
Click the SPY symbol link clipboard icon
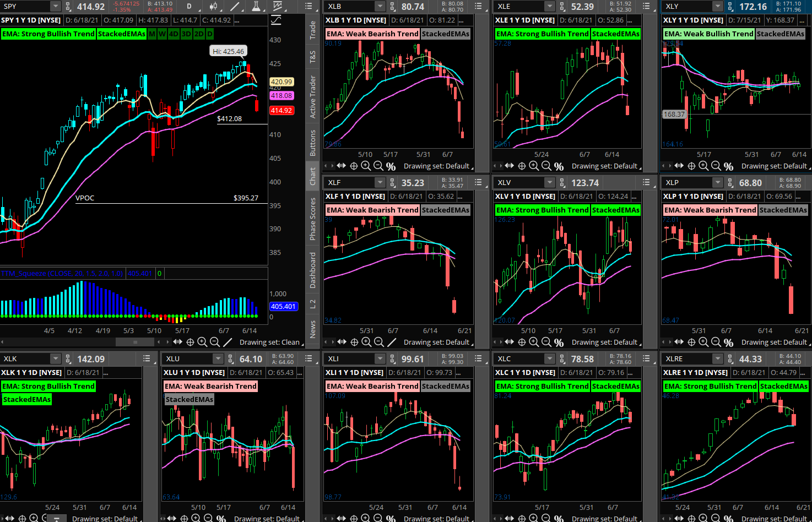(68, 7)
